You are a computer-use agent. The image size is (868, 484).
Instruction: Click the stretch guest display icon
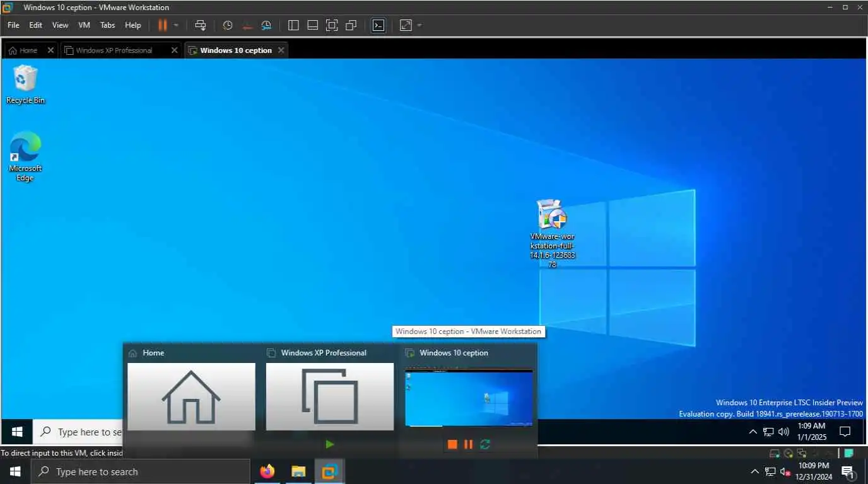click(406, 25)
